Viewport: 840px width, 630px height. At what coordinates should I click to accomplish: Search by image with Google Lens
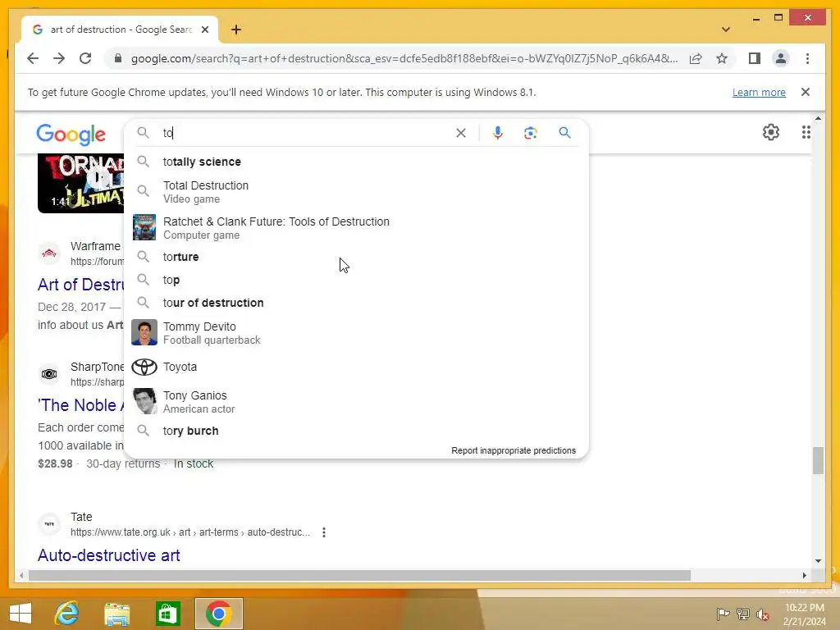[x=531, y=133]
